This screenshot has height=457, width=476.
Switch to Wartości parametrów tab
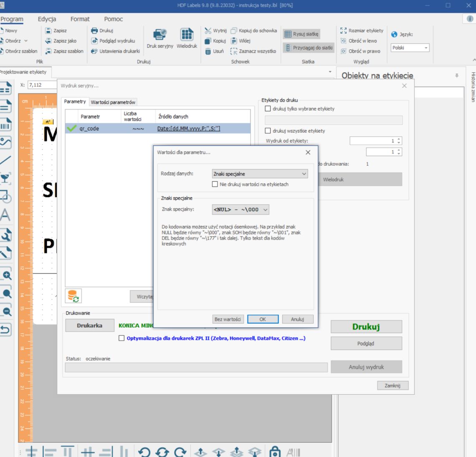click(113, 102)
